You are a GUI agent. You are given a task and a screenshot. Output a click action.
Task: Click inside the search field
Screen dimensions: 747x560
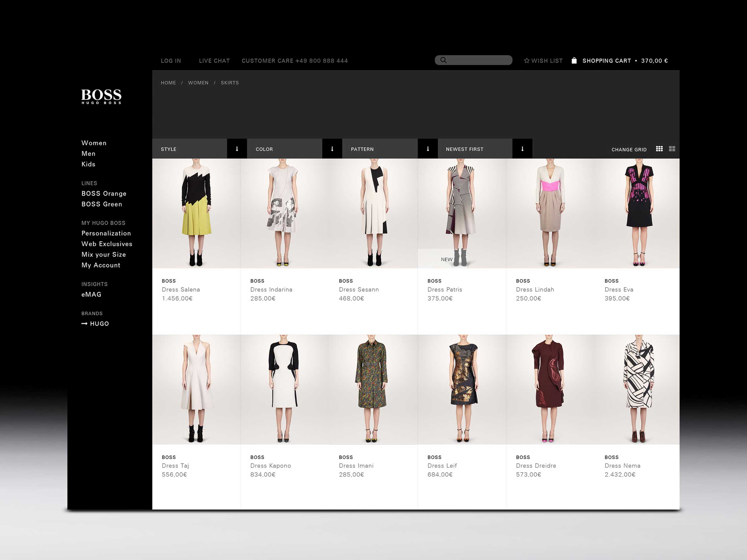(x=474, y=60)
